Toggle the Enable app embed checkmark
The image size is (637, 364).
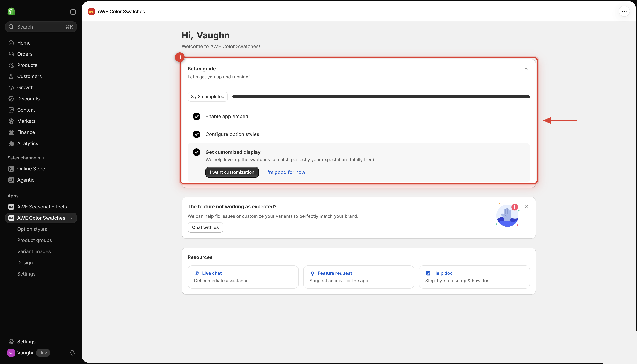(196, 116)
